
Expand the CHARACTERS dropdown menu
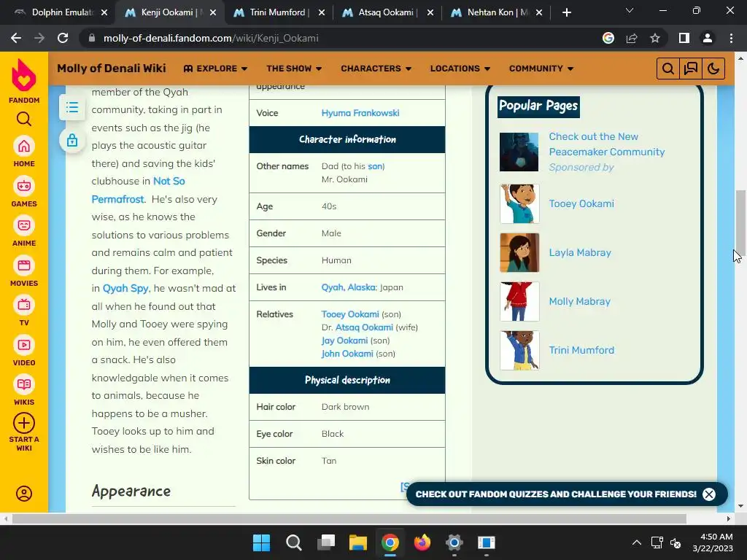click(376, 69)
